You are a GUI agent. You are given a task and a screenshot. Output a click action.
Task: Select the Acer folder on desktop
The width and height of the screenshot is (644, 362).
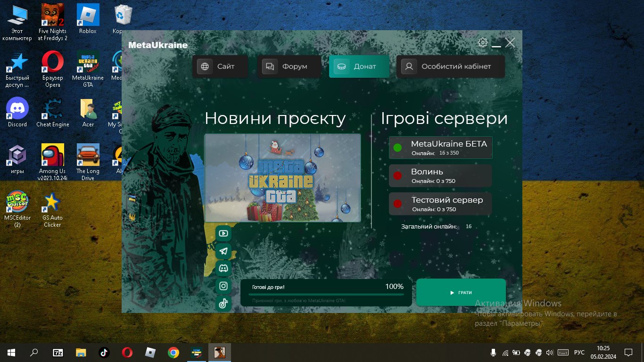(88, 113)
